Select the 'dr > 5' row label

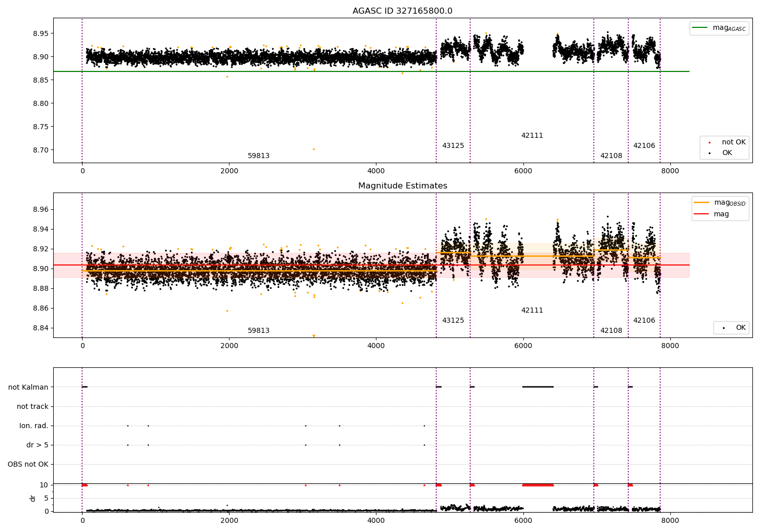tap(37, 445)
